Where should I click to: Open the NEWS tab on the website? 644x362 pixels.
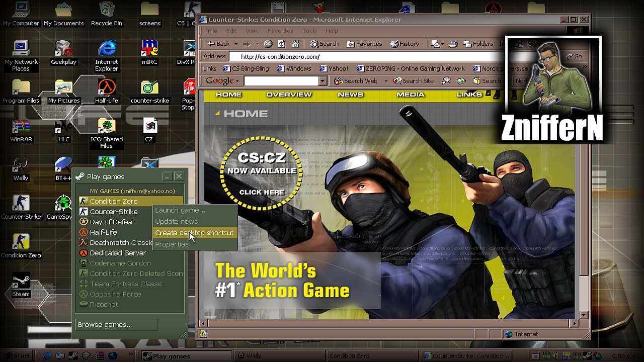(350, 95)
